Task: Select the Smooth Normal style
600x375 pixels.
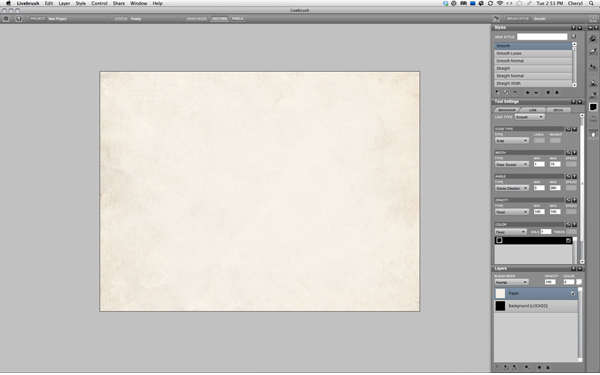Action: [533, 61]
